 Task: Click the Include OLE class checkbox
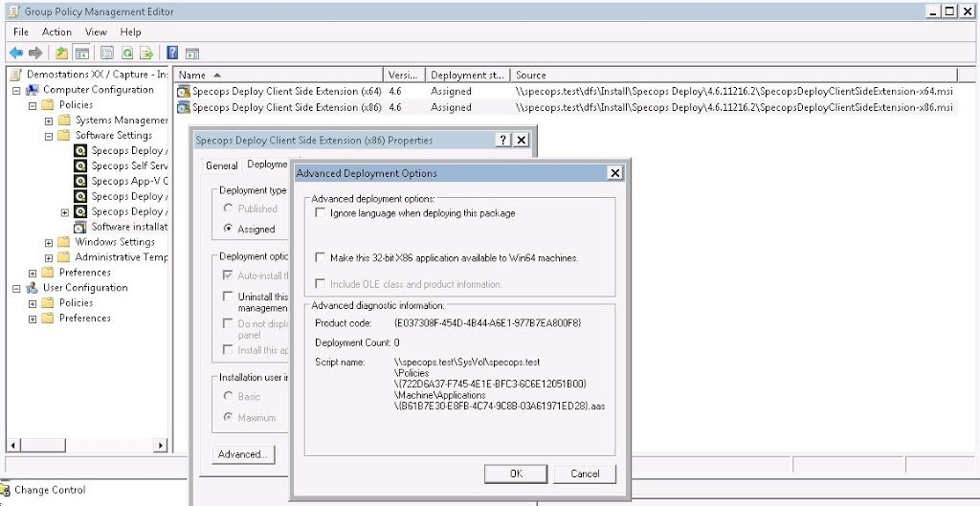point(320,284)
